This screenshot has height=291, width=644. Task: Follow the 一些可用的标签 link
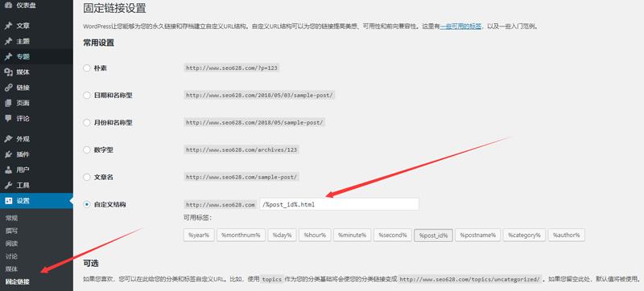[460, 27]
